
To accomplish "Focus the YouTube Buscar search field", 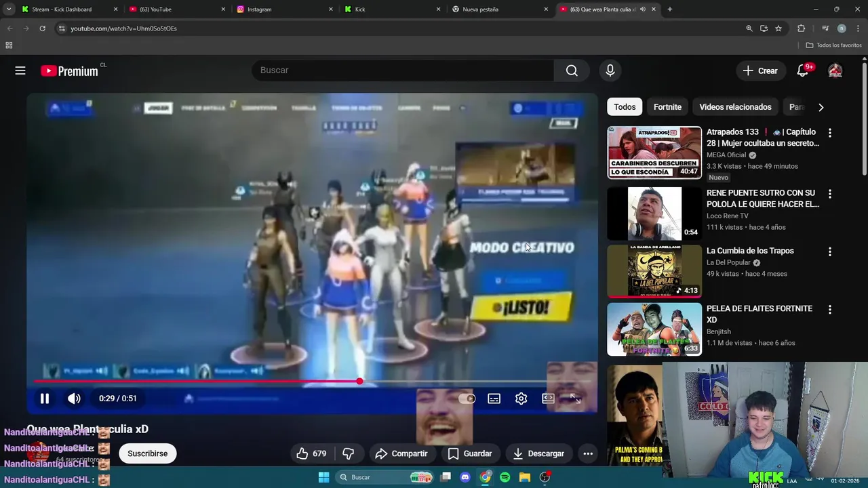I will [403, 70].
